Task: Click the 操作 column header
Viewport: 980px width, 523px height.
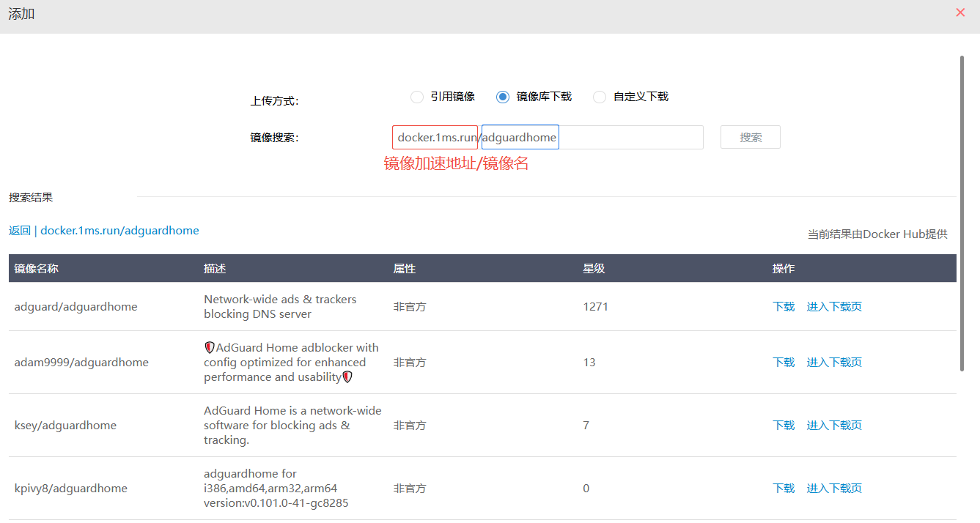Action: pos(784,268)
